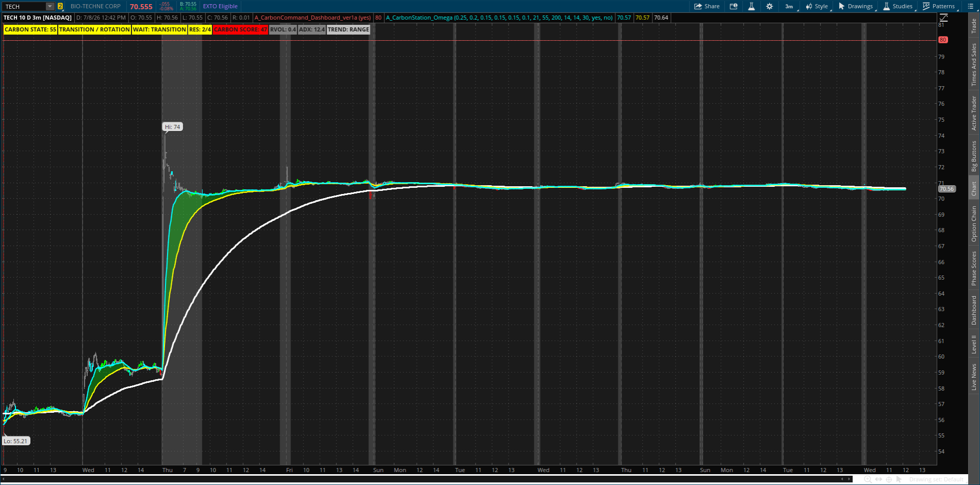
Task: Click the TECH symbol input field
Action: pos(24,6)
